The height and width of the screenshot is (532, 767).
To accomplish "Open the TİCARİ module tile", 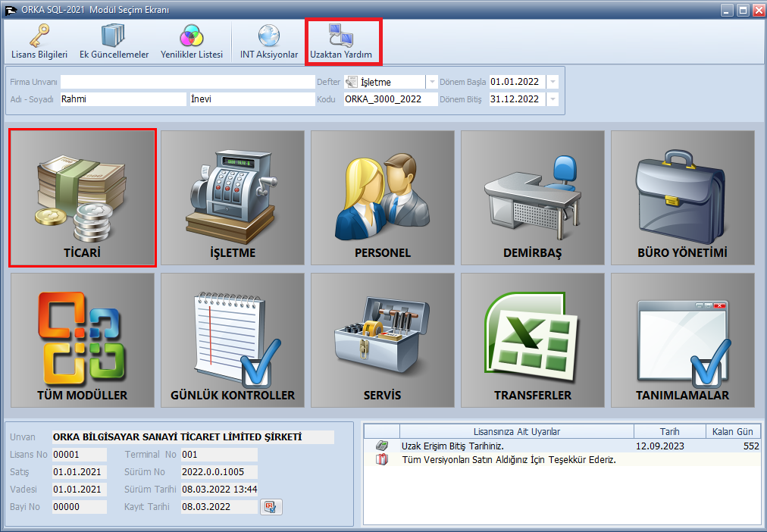I will tap(82, 198).
